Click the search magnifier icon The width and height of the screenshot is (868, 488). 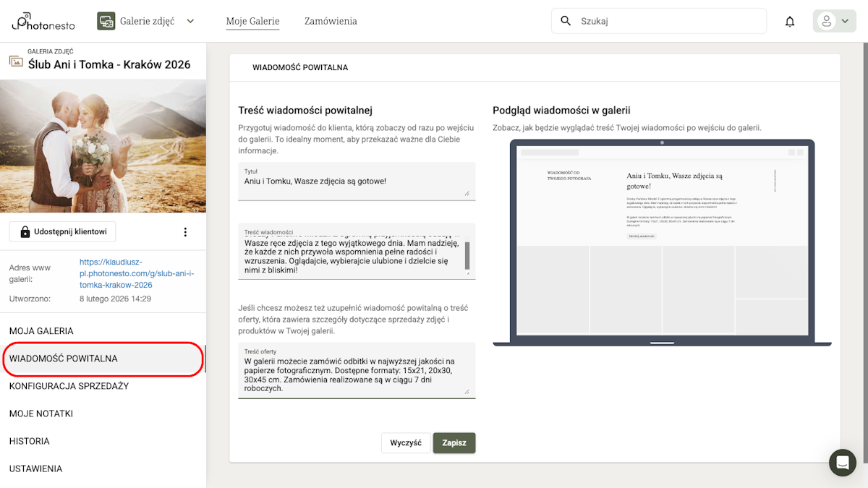tap(565, 21)
